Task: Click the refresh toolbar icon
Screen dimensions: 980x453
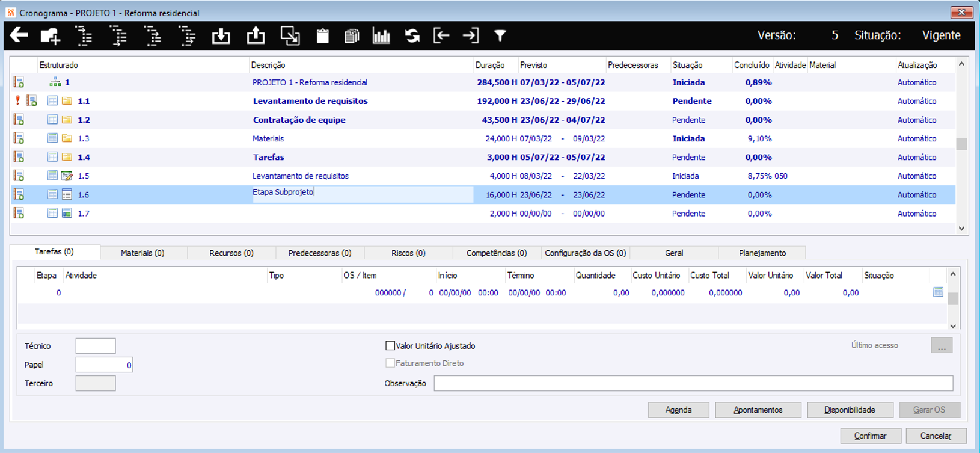Action: [x=412, y=36]
